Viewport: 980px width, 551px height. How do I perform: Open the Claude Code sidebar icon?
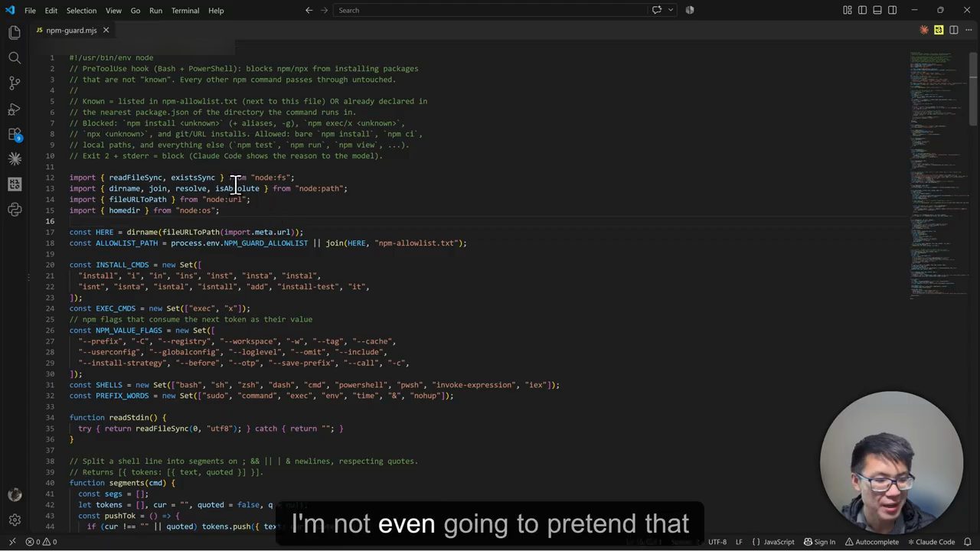tap(15, 159)
